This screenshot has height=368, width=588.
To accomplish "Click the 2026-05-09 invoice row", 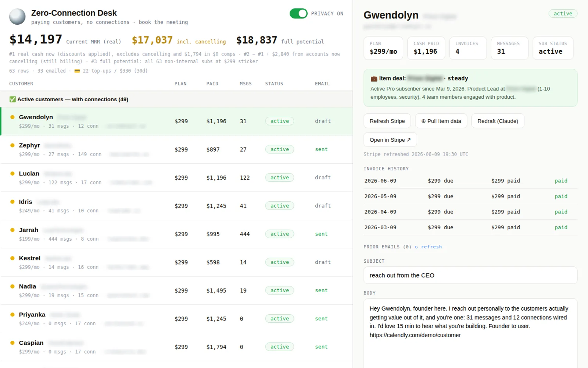I will (x=470, y=197).
